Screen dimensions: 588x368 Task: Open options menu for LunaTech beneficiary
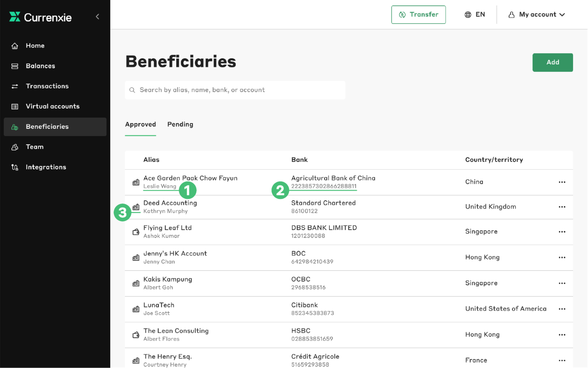click(x=562, y=309)
